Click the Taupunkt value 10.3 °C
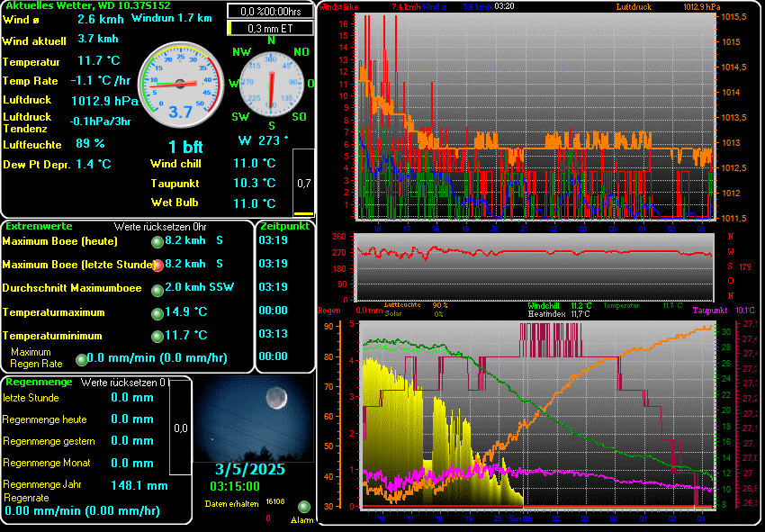Image resolution: width=765 pixels, height=532 pixels. coord(254,183)
